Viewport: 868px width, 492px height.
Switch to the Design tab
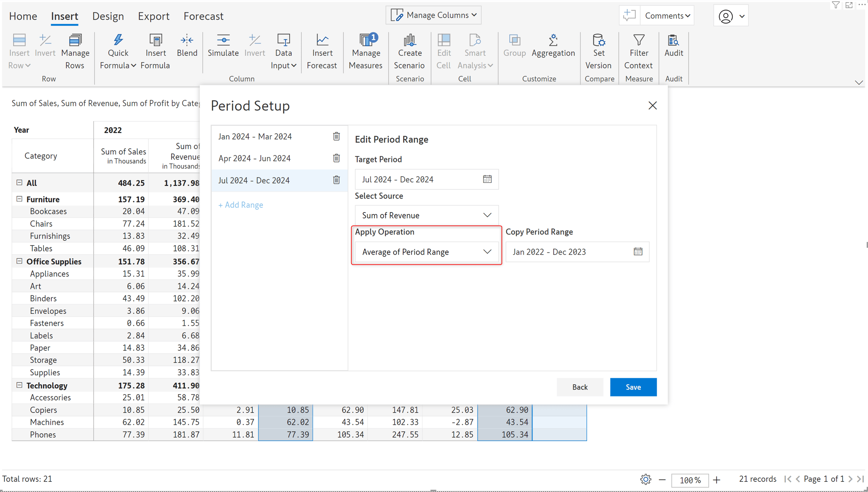[108, 16]
